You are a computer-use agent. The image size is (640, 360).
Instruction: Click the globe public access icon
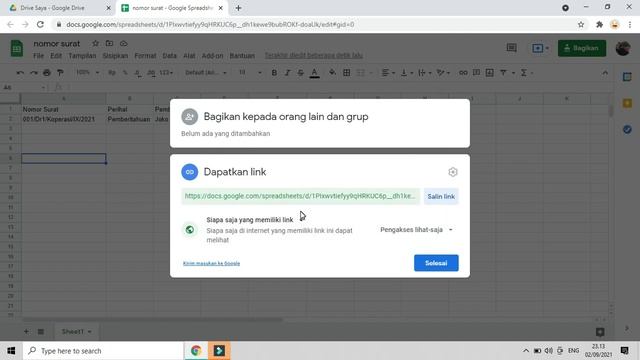click(190, 230)
